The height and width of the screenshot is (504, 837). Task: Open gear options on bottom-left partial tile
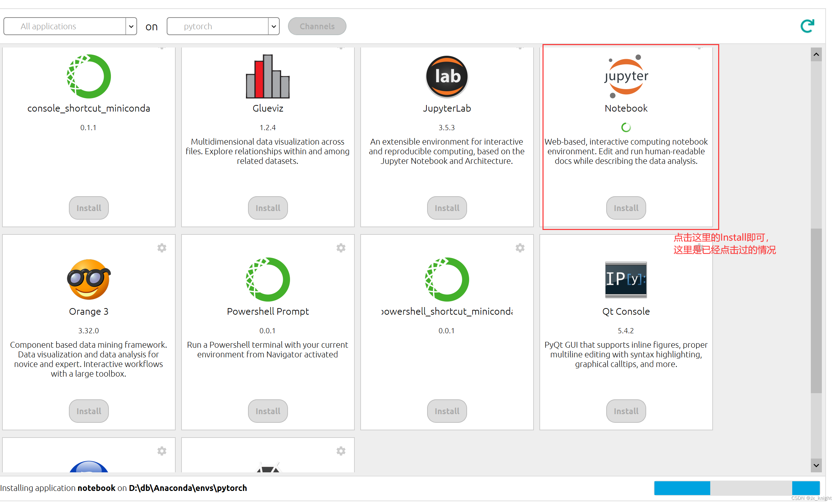click(x=162, y=451)
